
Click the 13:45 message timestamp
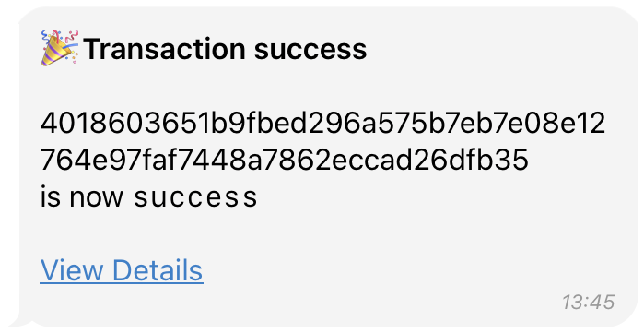click(588, 303)
